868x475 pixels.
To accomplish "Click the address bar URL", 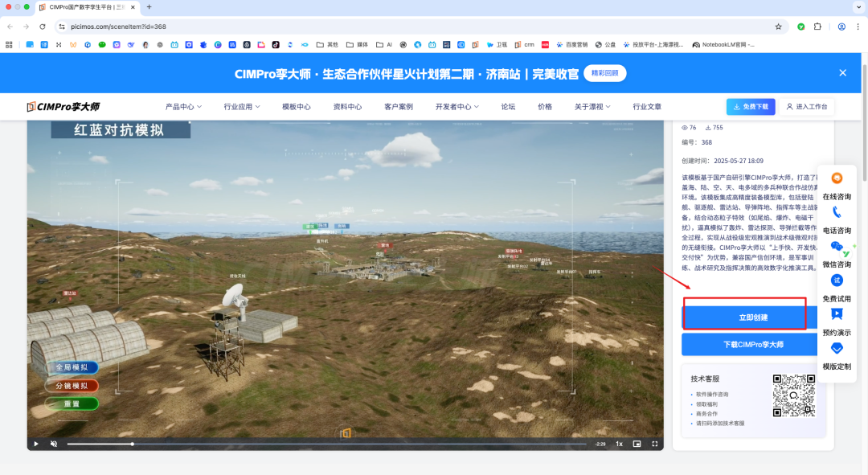I will 118,27.
